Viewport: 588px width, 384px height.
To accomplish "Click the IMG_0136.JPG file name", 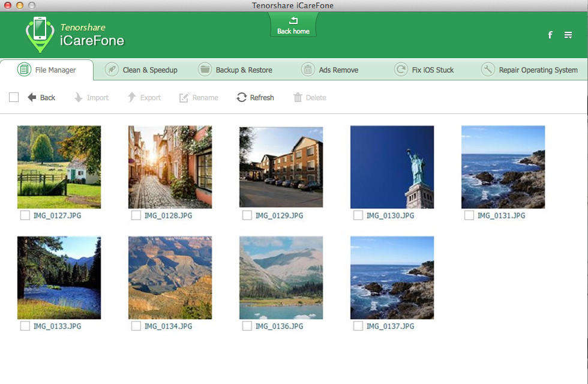I will 279,326.
